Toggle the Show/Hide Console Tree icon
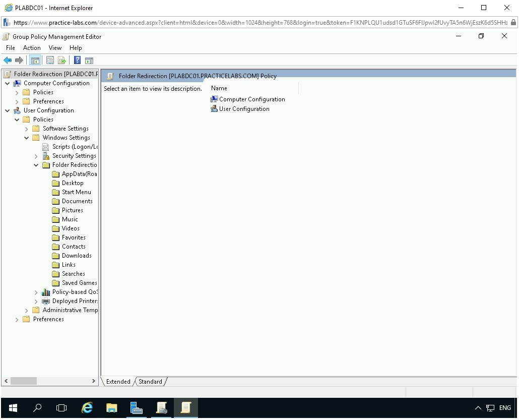The height and width of the screenshot is (420, 519). pos(35,61)
